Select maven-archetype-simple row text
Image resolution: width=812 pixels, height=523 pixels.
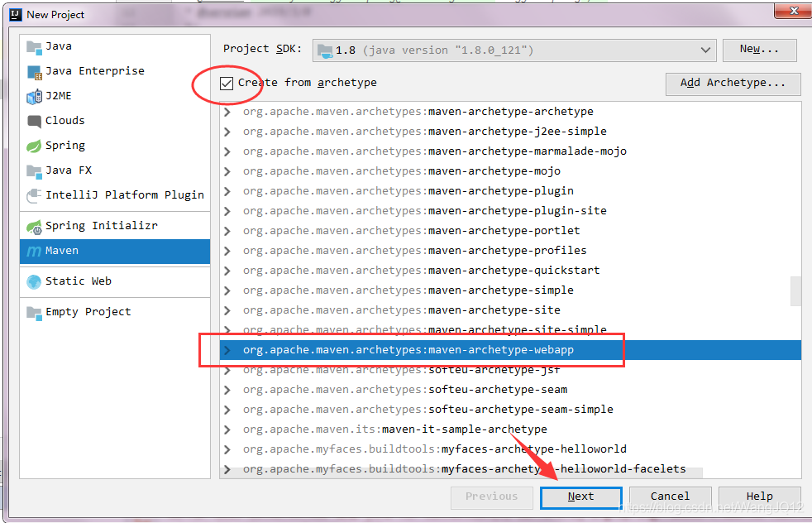coord(408,290)
